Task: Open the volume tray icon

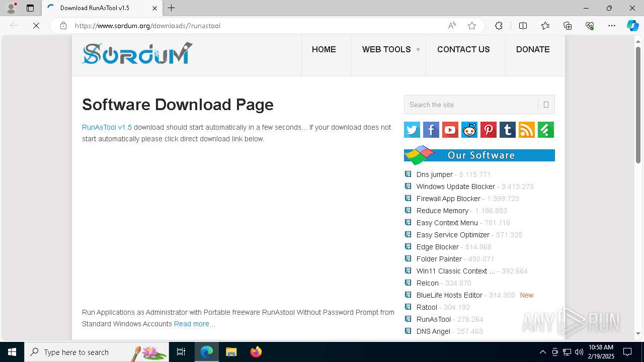Action: point(579,352)
